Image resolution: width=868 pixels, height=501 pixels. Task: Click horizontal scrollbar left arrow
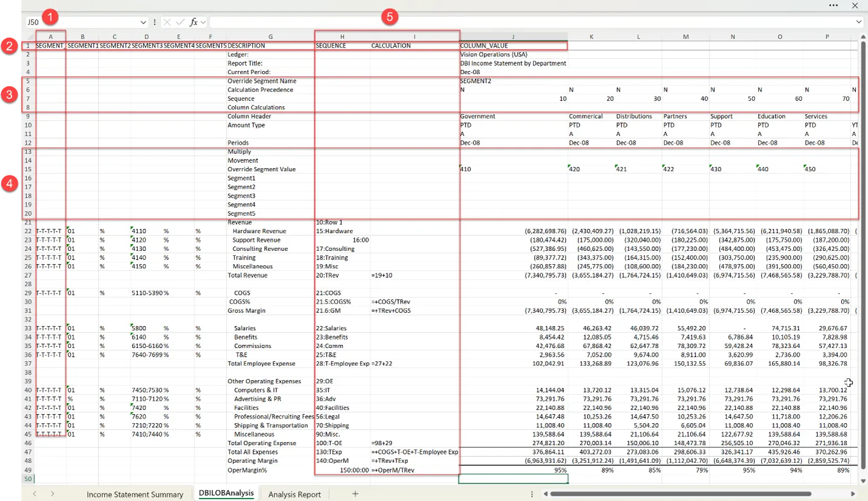[x=546, y=494]
